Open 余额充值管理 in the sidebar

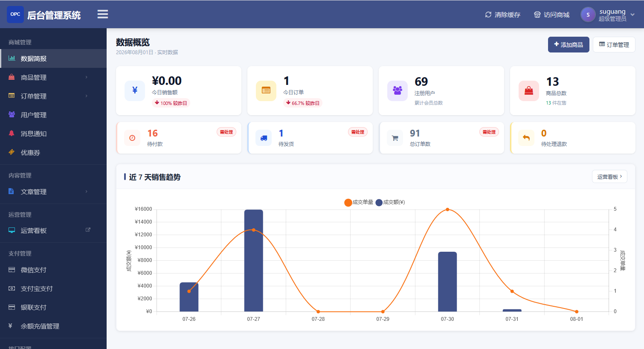(53, 326)
